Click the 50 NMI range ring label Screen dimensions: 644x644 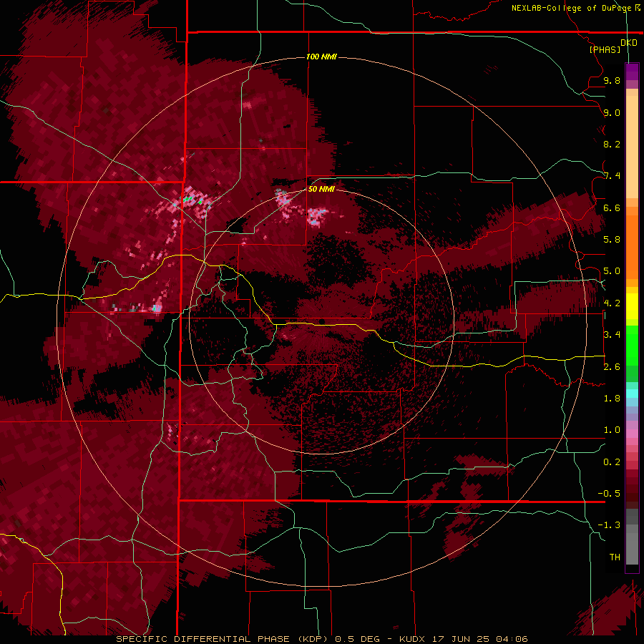321,189
